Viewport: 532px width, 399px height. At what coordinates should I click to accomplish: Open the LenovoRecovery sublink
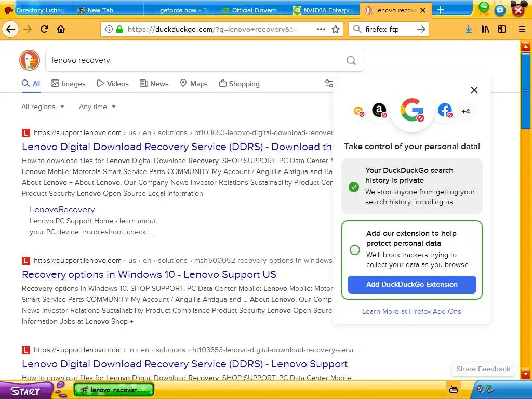point(62,210)
